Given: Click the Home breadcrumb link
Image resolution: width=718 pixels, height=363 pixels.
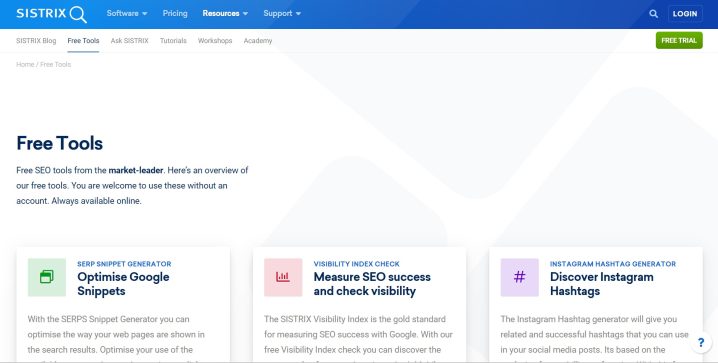Looking at the screenshot, I should 25,65.
